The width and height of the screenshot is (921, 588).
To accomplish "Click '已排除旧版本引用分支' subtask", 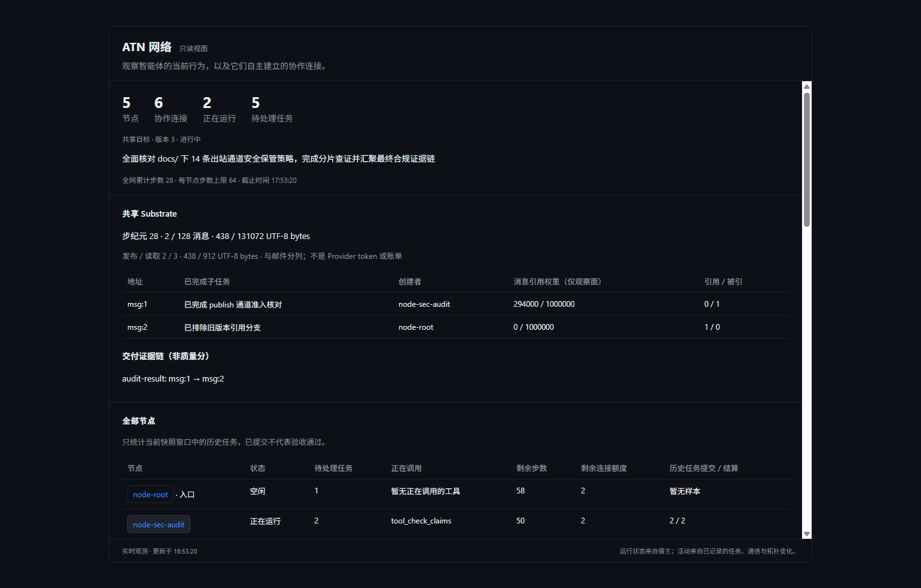I will click(222, 328).
